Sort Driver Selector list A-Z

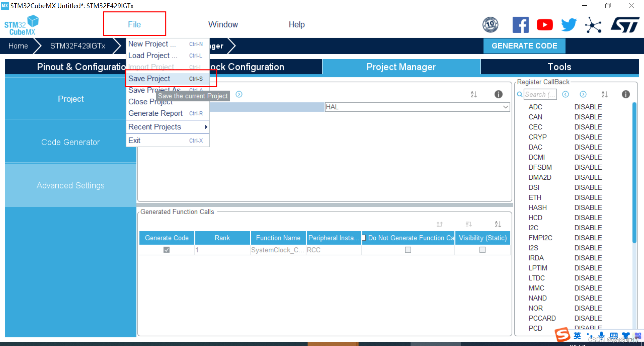tap(474, 94)
